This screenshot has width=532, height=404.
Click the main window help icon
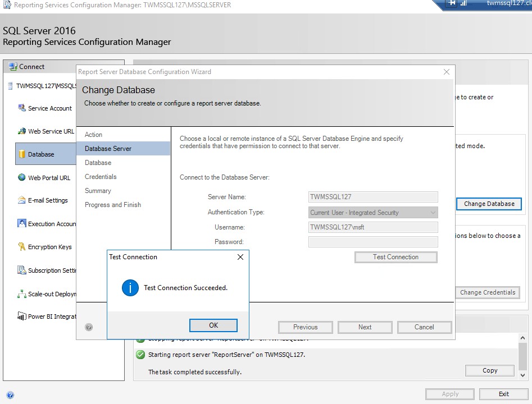(x=10, y=395)
